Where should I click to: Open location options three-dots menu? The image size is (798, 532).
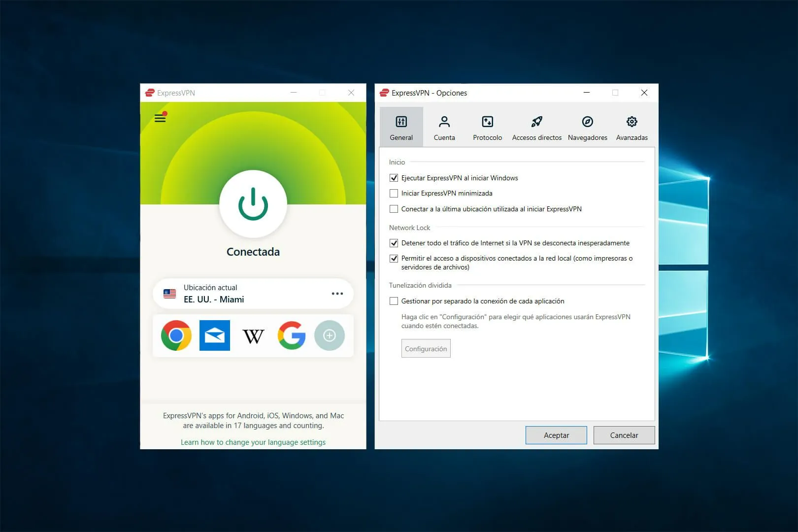pos(337,294)
